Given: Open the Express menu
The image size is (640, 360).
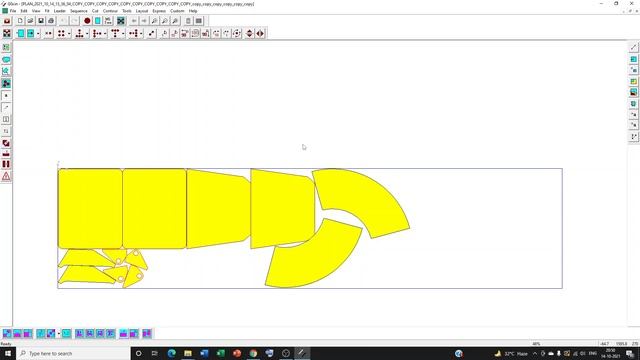Looking at the screenshot, I should pos(159,11).
